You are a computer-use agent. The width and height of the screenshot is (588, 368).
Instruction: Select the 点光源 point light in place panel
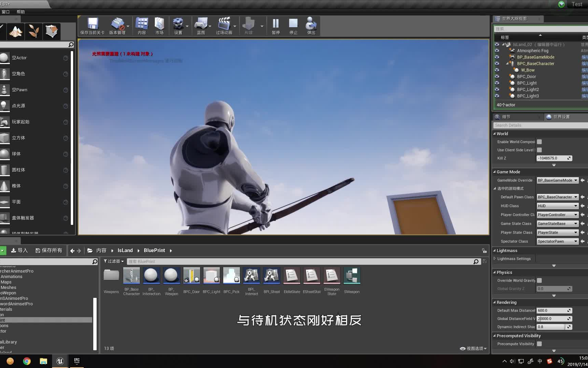tap(19, 106)
